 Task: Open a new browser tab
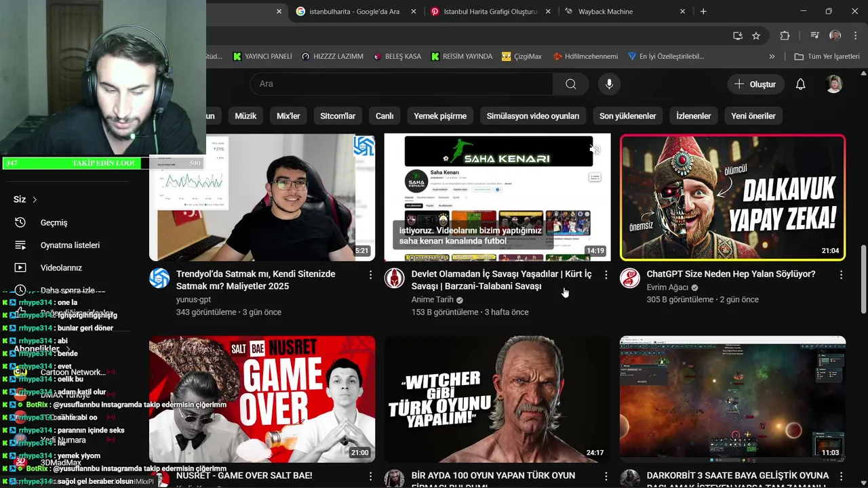pos(703,12)
